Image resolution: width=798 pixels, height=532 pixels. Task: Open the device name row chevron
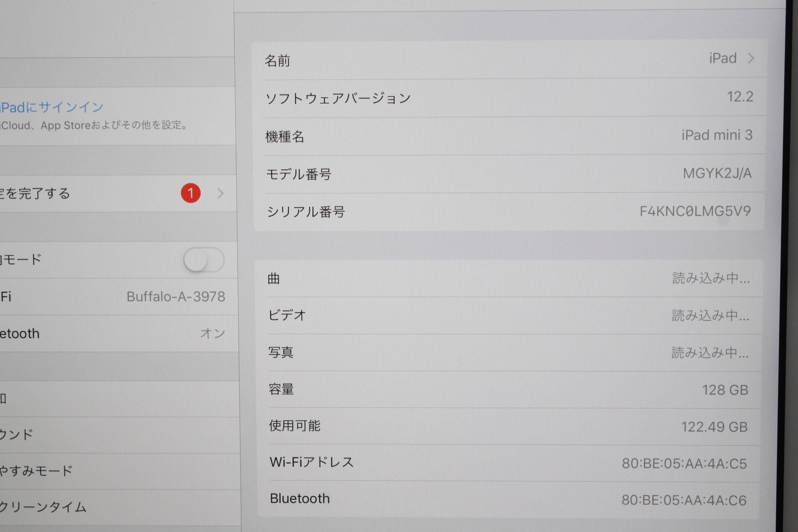pos(751,58)
